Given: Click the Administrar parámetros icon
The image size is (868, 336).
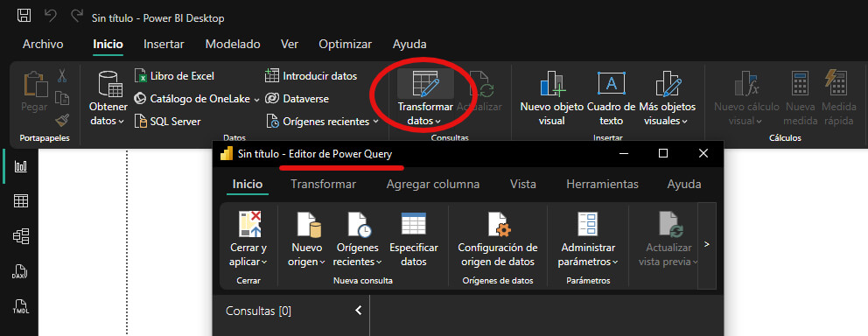Looking at the screenshot, I should pyautogui.click(x=587, y=224).
